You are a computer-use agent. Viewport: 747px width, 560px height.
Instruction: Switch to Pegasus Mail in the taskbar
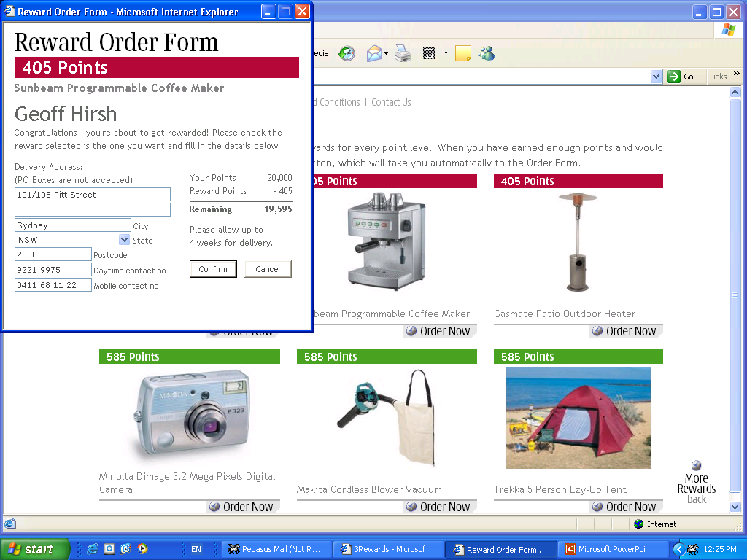pos(276,549)
